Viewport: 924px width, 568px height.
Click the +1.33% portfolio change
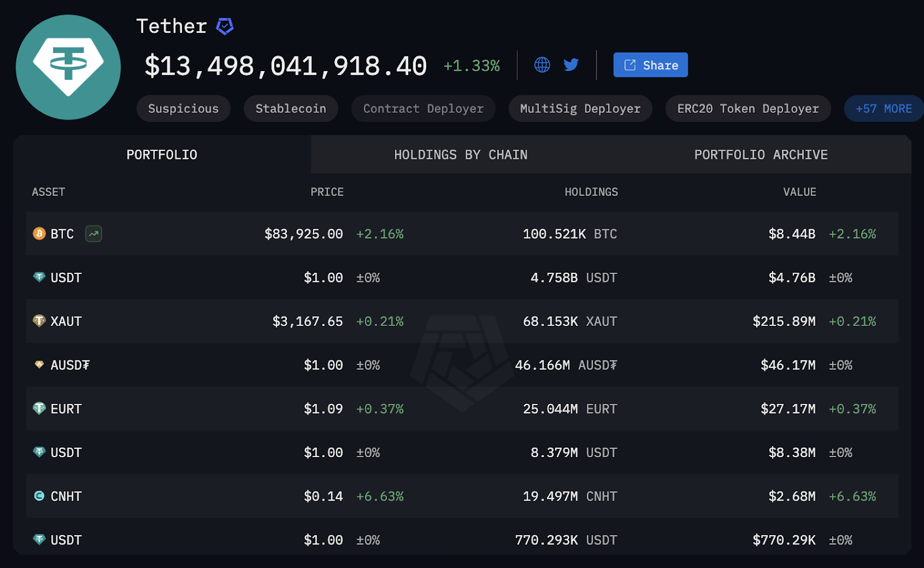[x=471, y=66]
